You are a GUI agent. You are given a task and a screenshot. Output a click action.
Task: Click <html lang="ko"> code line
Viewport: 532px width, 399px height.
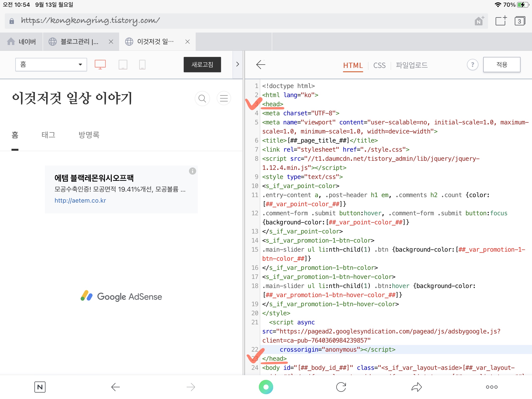pos(290,95)
